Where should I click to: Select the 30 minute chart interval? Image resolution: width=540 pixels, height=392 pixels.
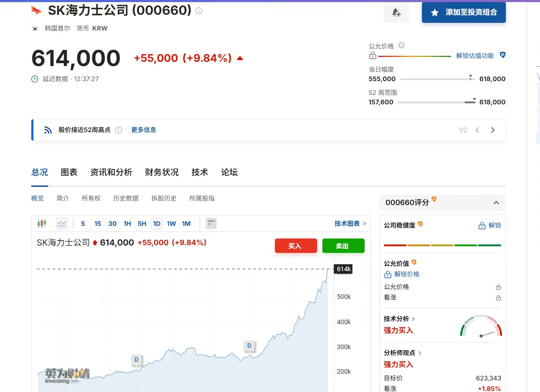coord(112,224)
